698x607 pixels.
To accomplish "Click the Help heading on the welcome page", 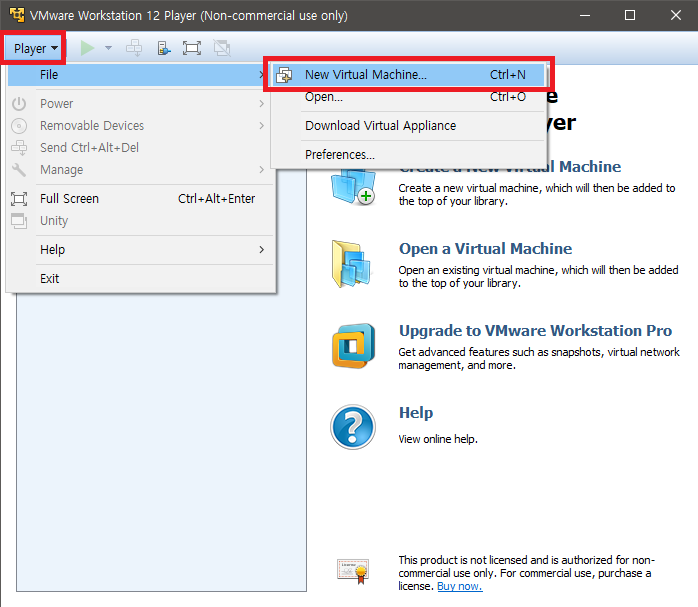I will point(416,413).
